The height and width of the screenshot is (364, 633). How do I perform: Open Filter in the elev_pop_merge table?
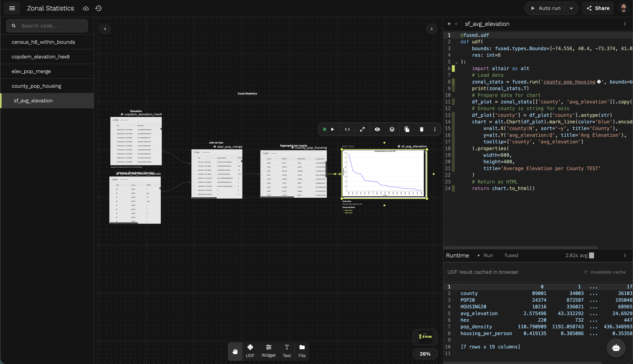tap(197, 152)
